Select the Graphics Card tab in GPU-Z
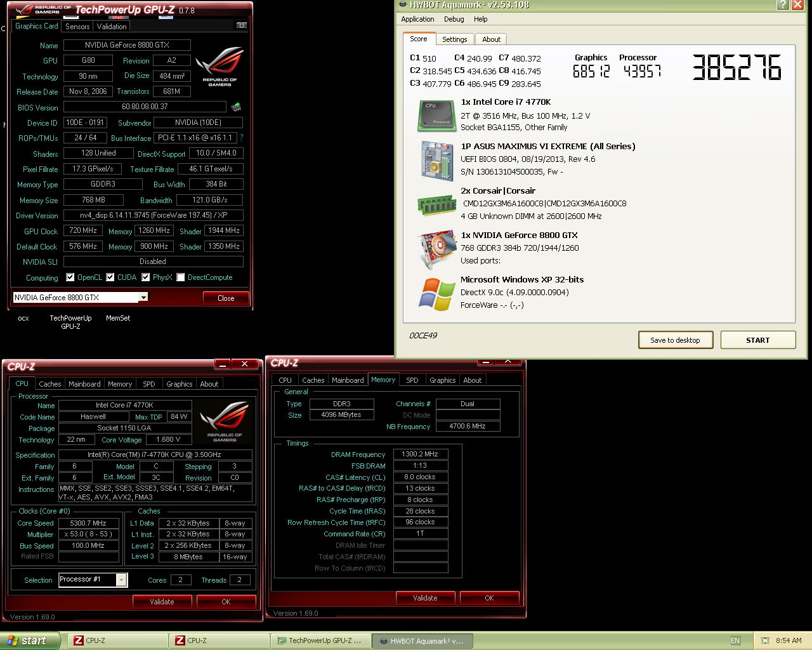Screen dimensions: 812x650 [x=37, y=26]
